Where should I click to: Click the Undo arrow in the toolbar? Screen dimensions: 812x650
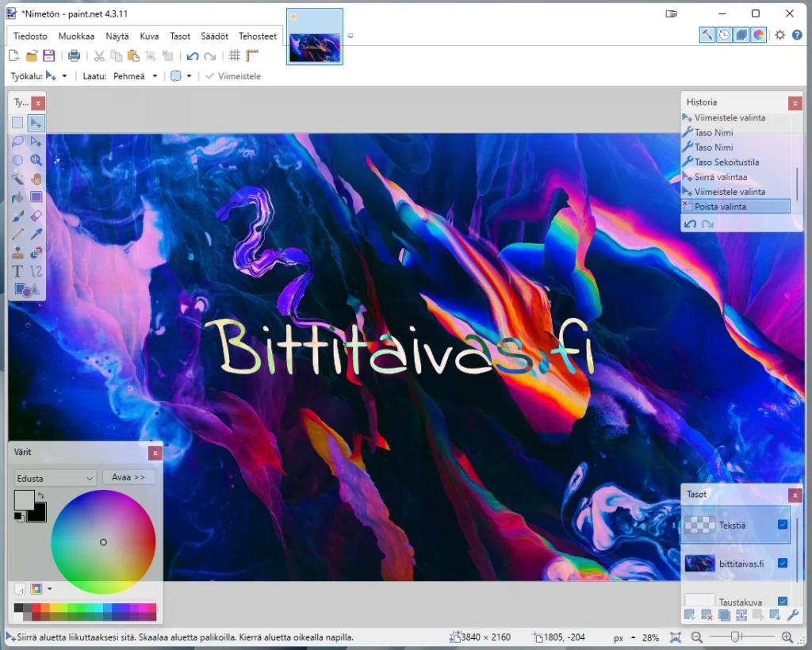click(x=193, y=56)
